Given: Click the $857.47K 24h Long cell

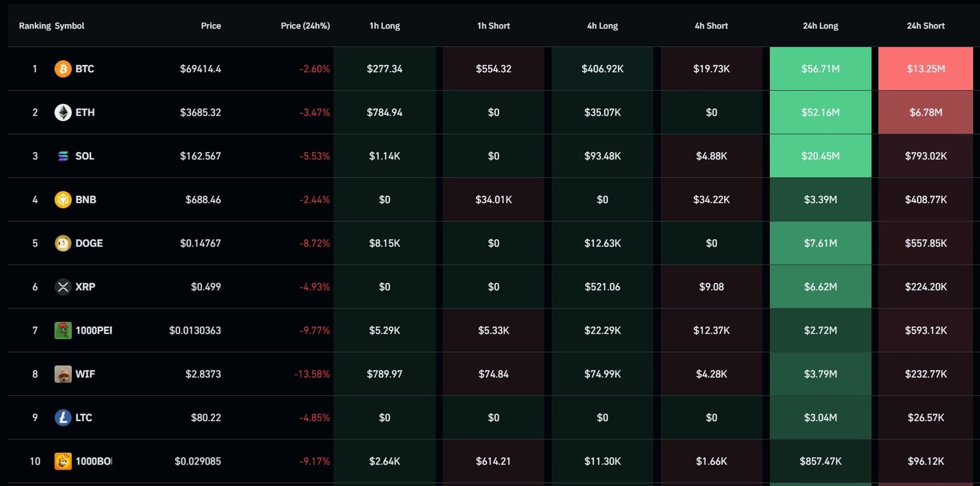Looking at the screenshot, I should pos(821,461).
